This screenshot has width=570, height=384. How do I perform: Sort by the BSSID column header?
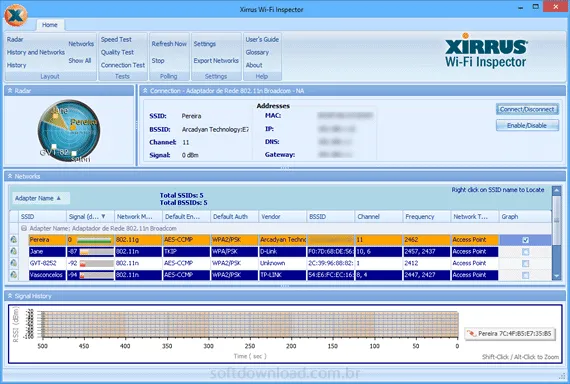(330, 216)
